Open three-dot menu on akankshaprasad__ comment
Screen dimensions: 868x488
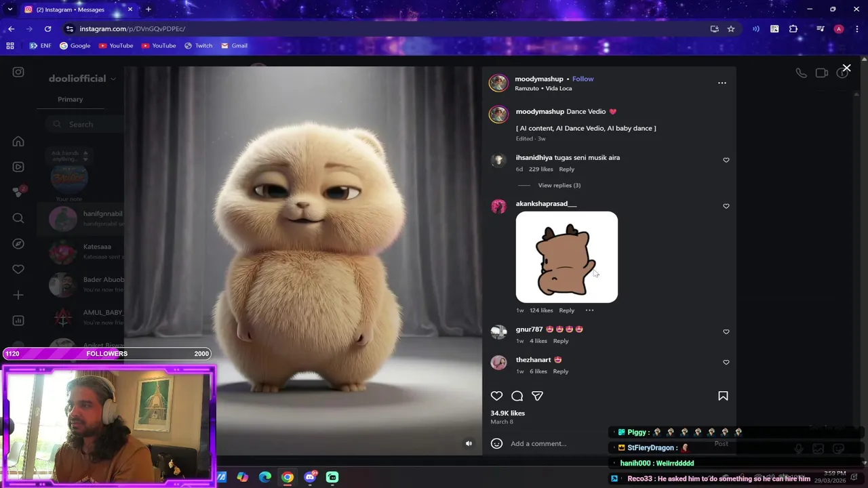(589, 310)
